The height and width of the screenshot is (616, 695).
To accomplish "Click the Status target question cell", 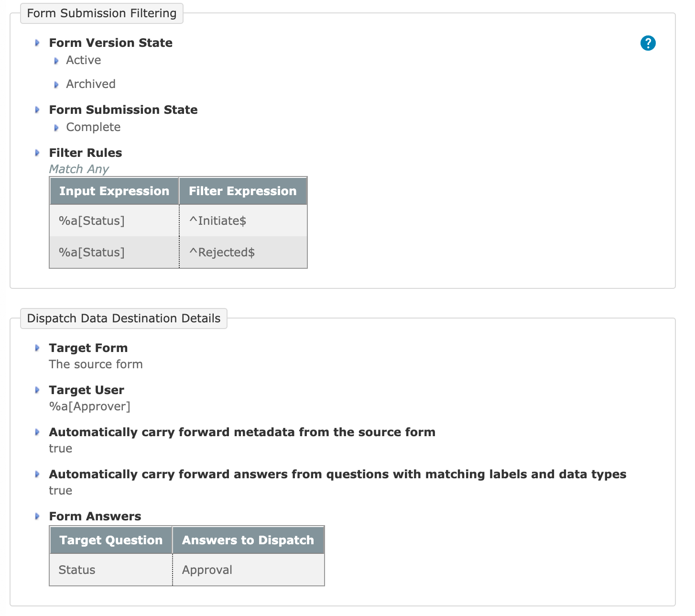I will point(111,570).
